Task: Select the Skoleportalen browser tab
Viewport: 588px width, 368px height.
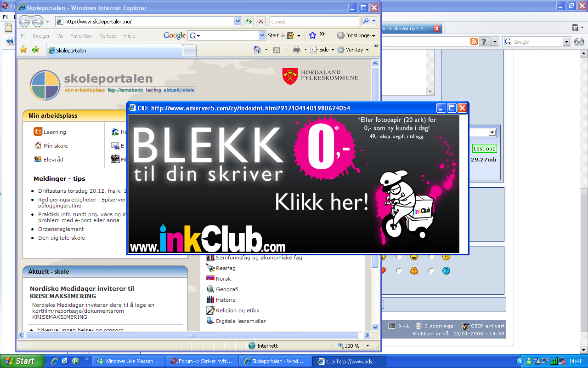Action: click(114, 51)
